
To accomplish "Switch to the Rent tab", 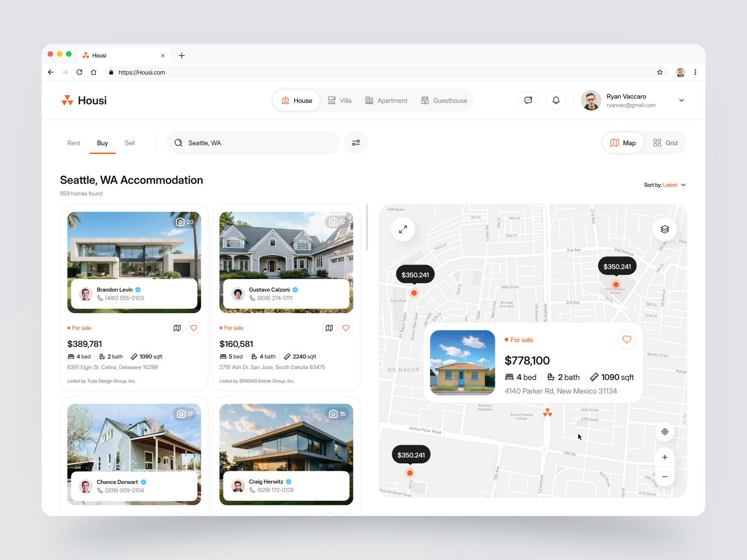I will click(73, 143).
